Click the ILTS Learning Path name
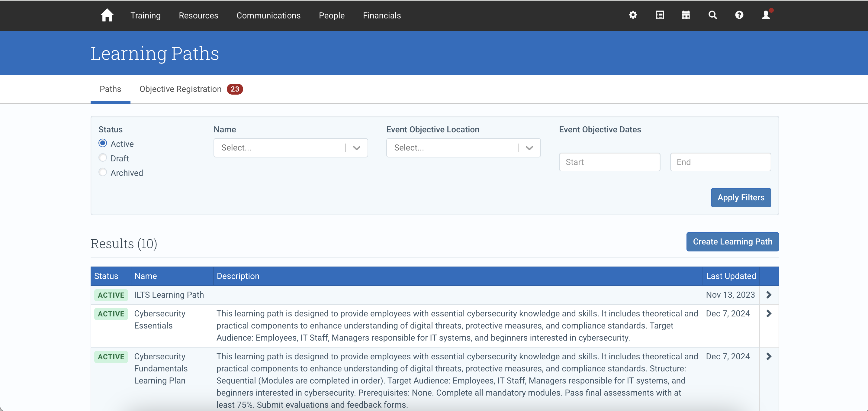 pos(169,295)
